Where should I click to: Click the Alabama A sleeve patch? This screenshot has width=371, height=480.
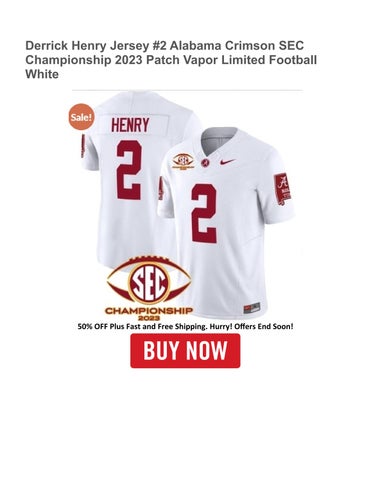click(282, 189)
